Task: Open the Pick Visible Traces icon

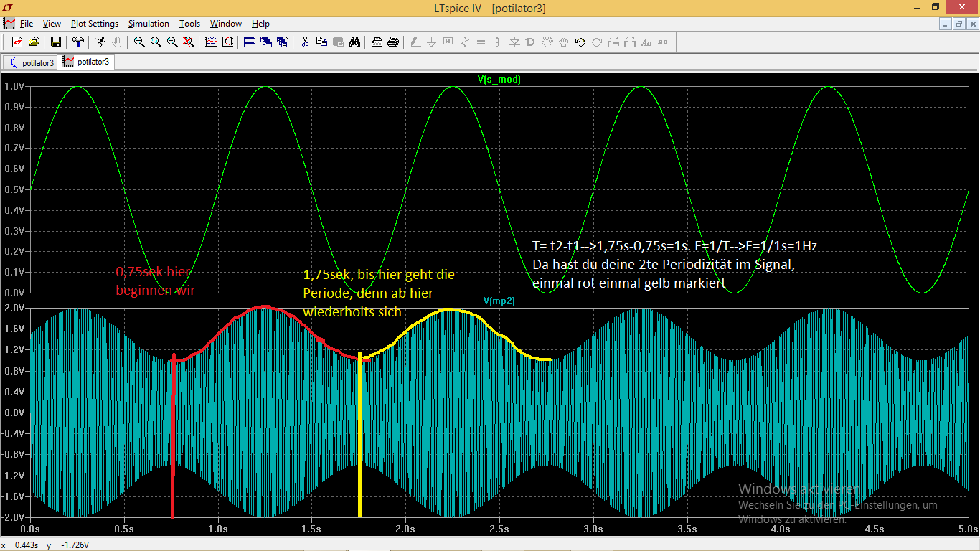Action: click(211, 42)
